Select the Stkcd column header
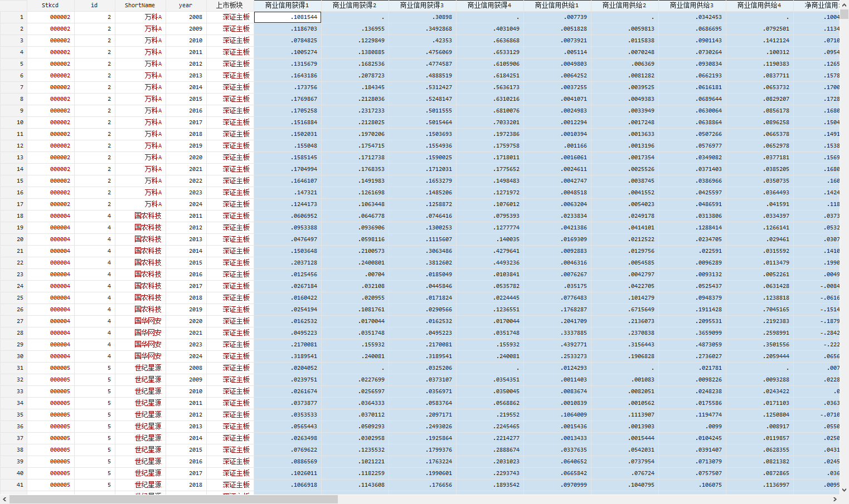This screenshot has height=504, width=849. tap(50, 5)
